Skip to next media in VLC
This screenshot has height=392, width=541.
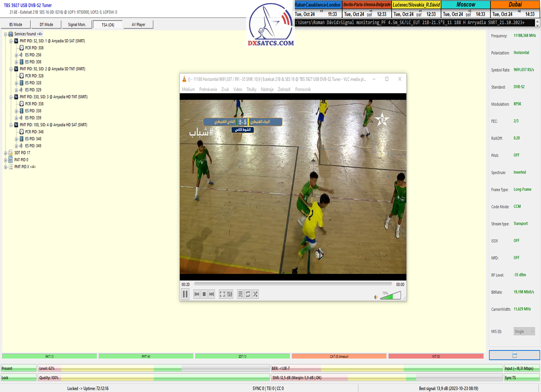coord(211,294)
